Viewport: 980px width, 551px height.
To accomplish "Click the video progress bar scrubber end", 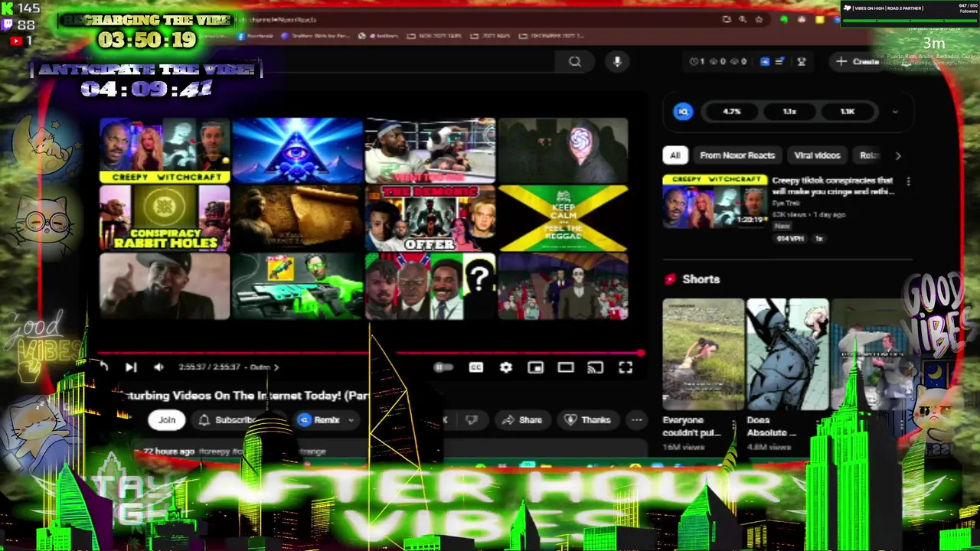I will coord(640,354).
